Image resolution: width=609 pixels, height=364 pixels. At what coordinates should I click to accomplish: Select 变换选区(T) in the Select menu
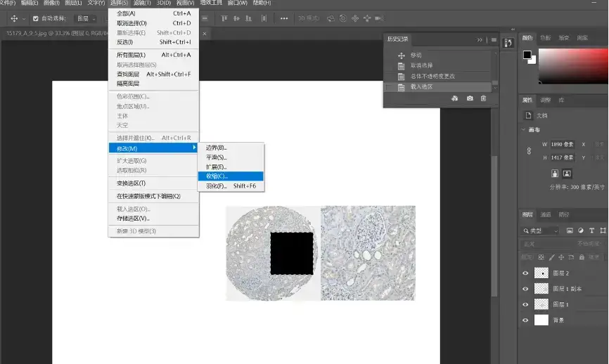(131, 183)
